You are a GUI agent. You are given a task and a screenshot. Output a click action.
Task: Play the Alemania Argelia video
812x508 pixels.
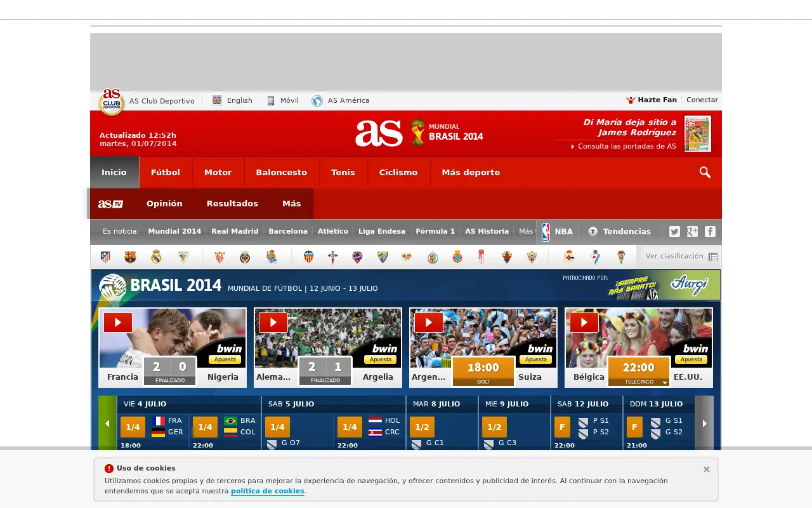[x=273, y=322]
